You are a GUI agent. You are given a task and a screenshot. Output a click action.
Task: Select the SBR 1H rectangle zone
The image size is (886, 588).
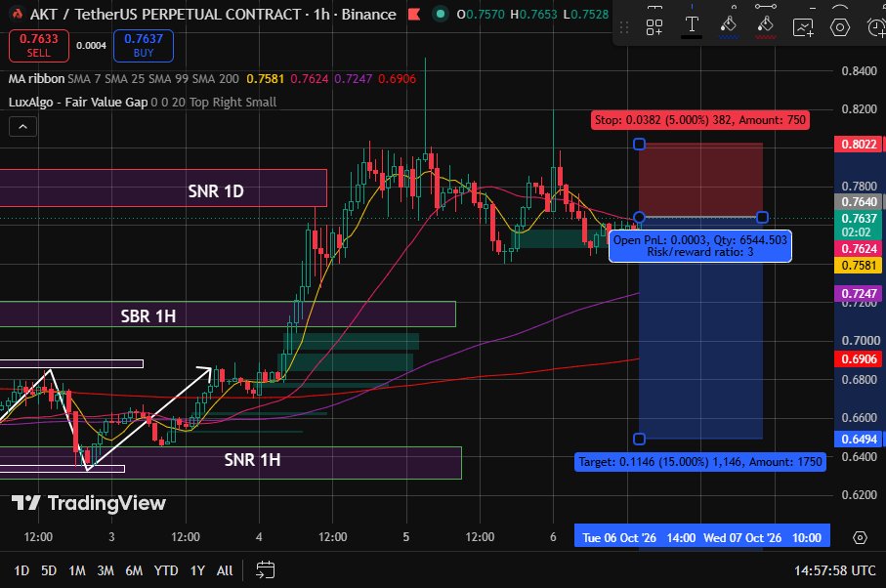click(228, 315)
